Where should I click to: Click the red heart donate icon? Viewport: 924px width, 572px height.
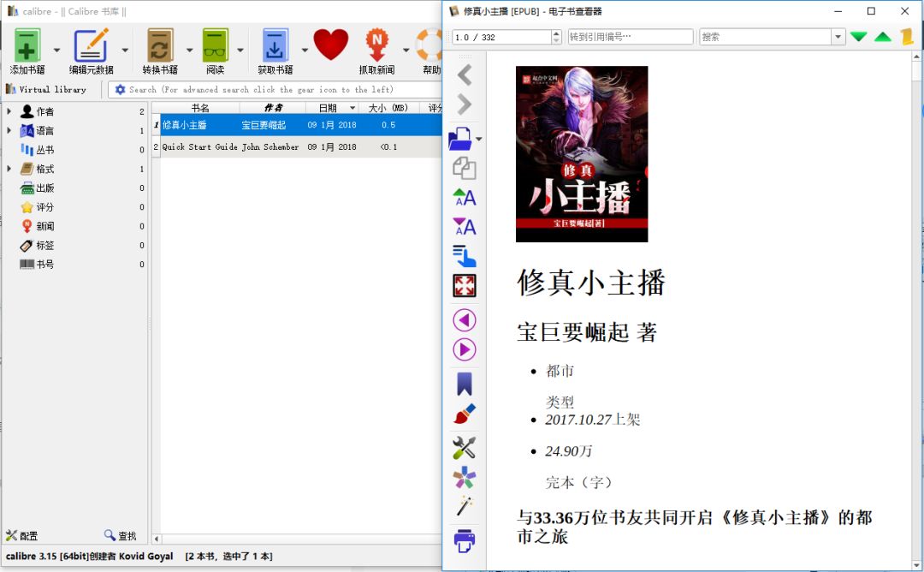pyautogui.click(x=330, y=45)
